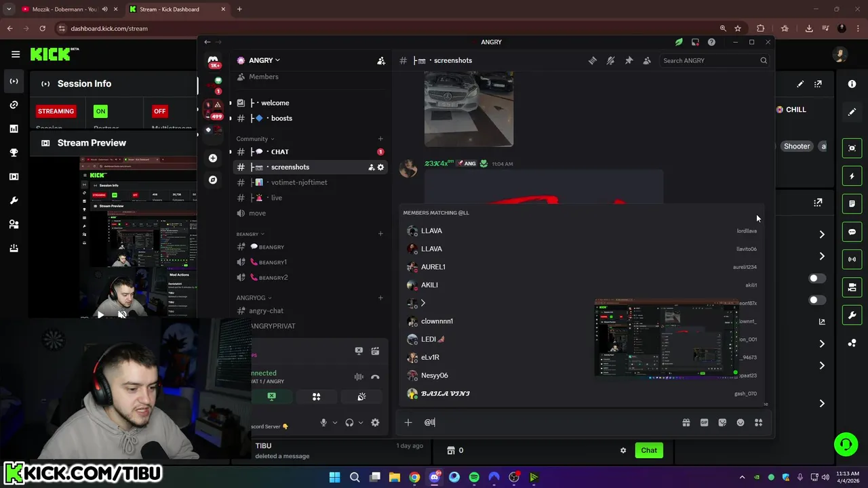Screen dimensions: 868x488
Task: Open the Threads icon in channel header
Action: tap(593, 60)
